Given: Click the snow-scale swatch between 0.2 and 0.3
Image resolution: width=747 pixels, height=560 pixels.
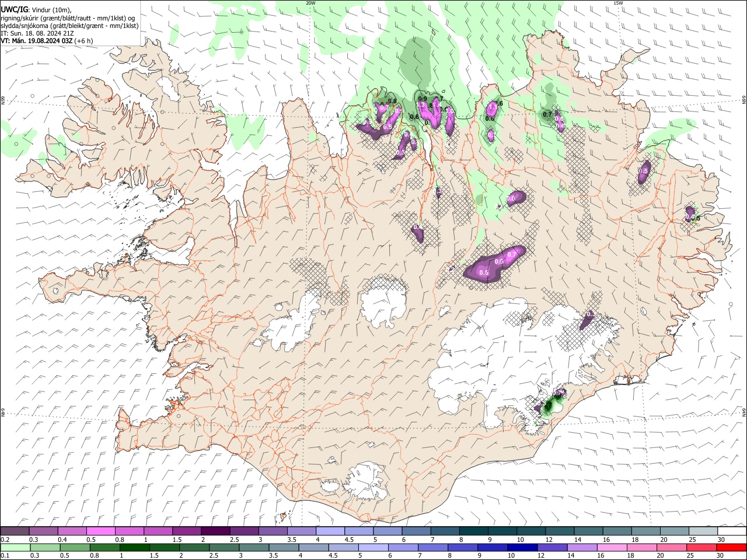Looking at the screenshot, I should [15, 531].
